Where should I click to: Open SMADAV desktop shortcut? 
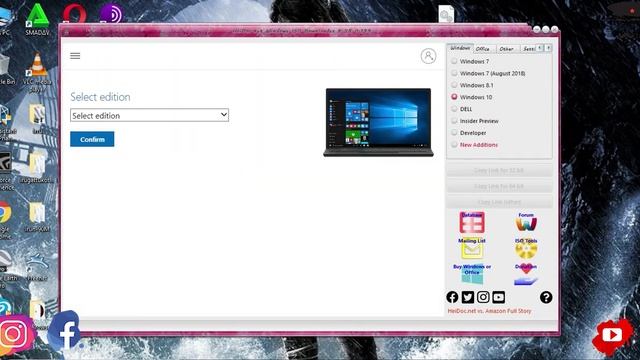[37, 19]
